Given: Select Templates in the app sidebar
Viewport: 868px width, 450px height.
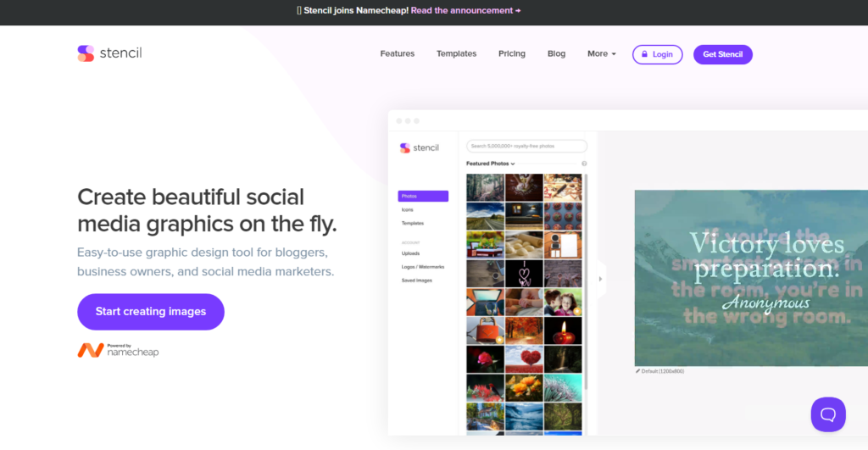Looking at the screenshot, I should 413,223.
